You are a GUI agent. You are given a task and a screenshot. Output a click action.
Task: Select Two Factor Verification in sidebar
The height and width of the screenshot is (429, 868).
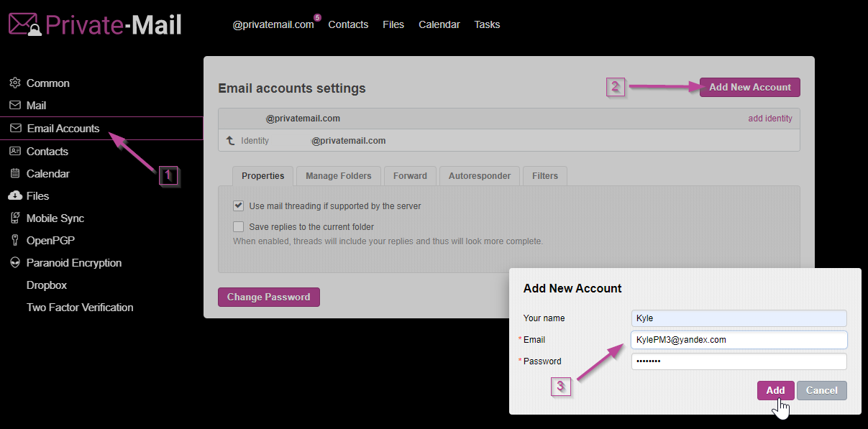[80, 308]
